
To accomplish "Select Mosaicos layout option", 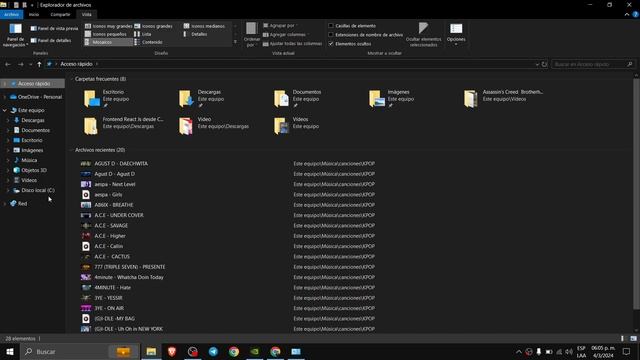I will pos(109,42).
